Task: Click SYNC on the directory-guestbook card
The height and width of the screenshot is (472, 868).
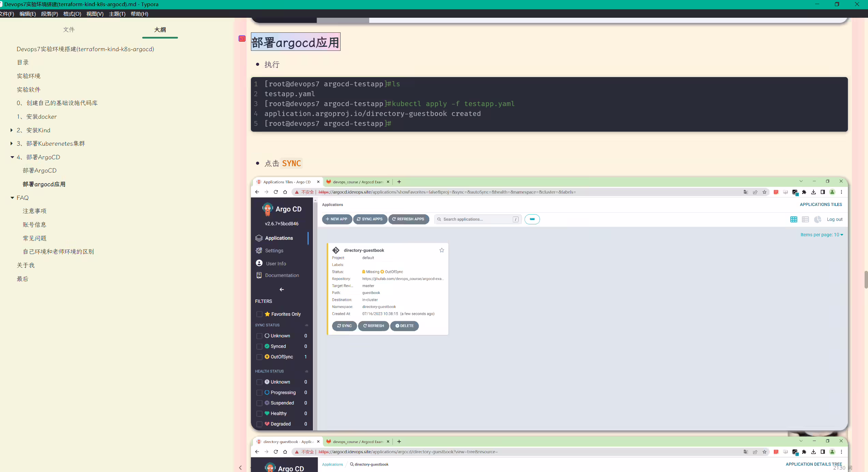Action: (x=344, y=326)
